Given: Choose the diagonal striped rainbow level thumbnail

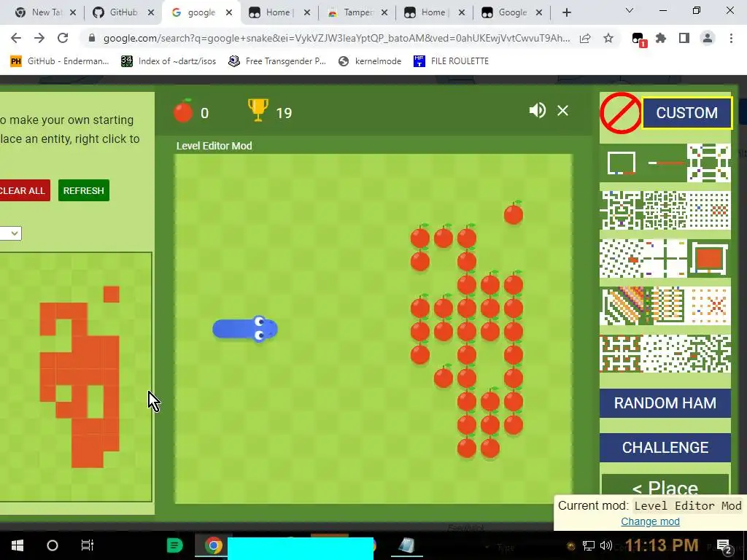Looking at the screenshot, I should point(622,306).
